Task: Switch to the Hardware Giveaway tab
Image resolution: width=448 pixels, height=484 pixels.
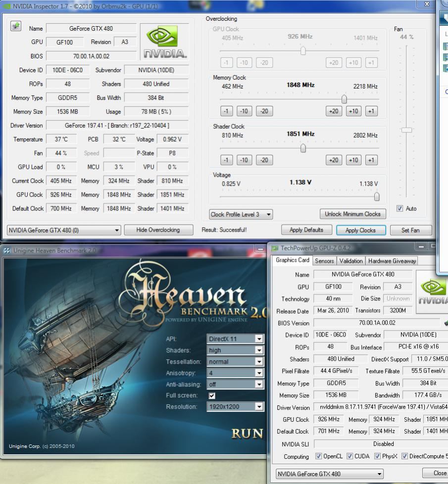Action: (x=392, y=261)
